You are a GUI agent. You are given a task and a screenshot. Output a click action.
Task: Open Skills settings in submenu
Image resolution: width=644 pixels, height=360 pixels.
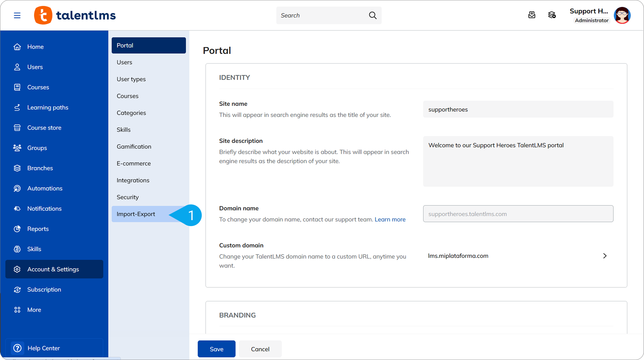(x=149, y=130)
